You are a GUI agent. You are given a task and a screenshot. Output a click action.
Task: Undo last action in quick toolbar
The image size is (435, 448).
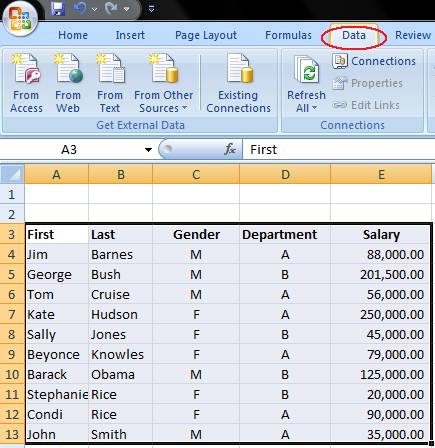click(80, 8)
